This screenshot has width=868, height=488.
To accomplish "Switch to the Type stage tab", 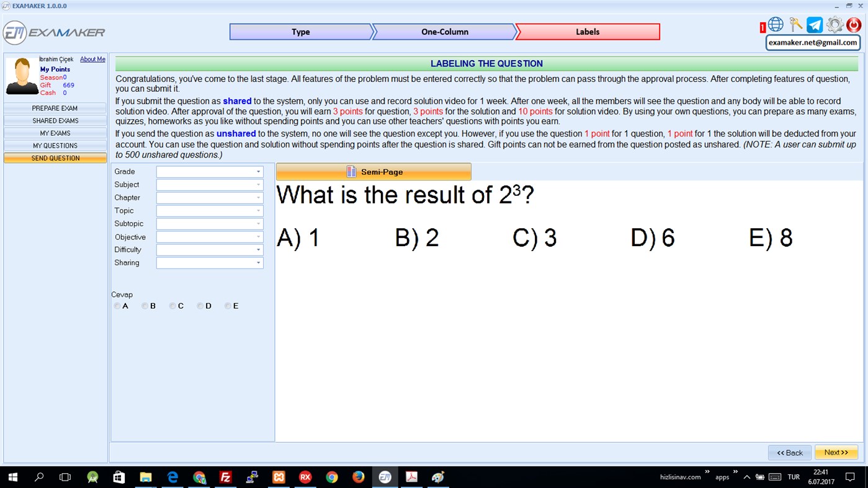I will (302, 32).
